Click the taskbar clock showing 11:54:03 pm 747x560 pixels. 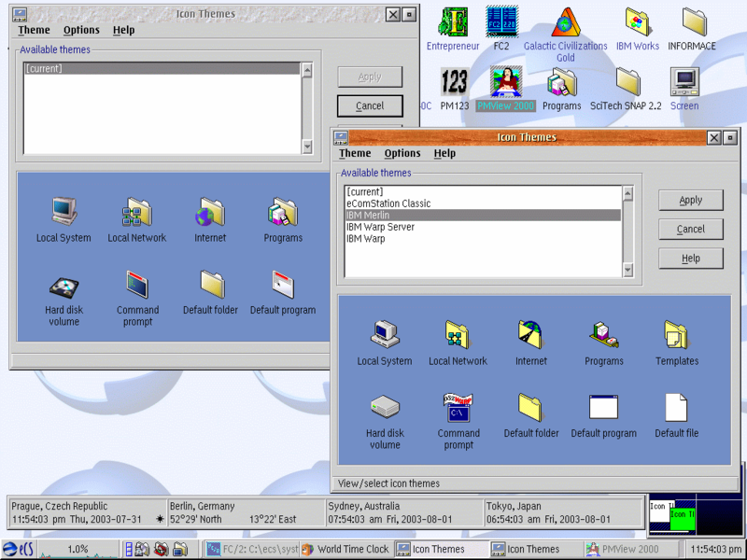[715, 549]
